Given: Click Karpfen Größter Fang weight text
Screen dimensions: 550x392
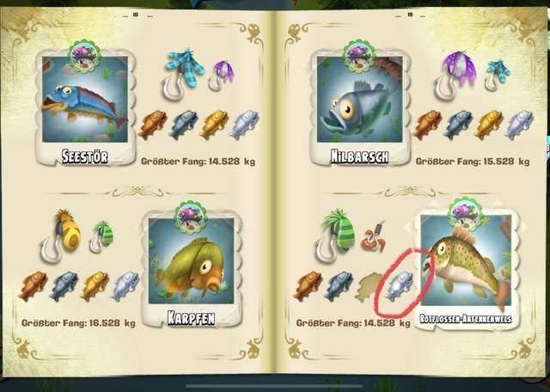Looking at the screenshot, I should click(78, 323).
